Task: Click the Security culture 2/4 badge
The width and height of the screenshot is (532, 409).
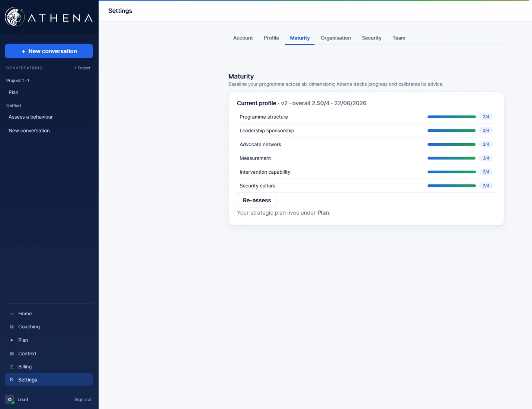Action: 486,186
